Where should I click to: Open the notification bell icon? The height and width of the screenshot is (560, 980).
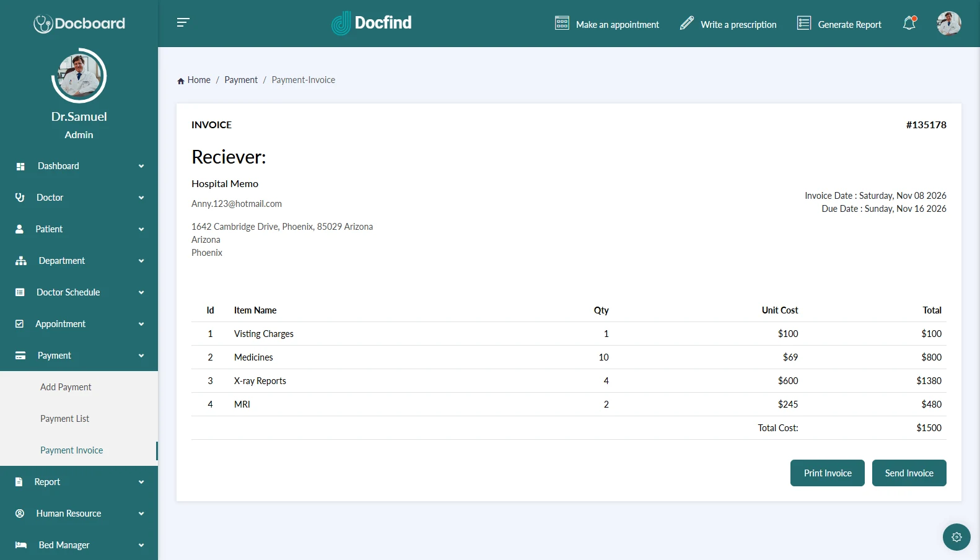tap(909, 24)
